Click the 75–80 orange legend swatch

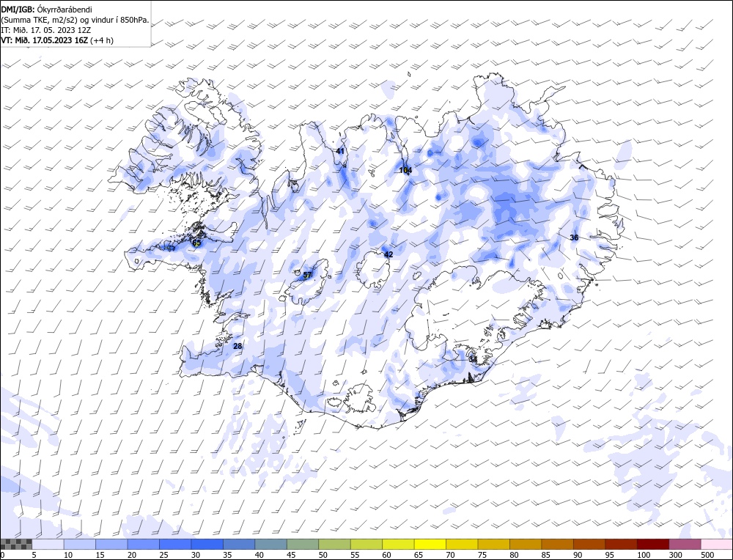[493, 544]
